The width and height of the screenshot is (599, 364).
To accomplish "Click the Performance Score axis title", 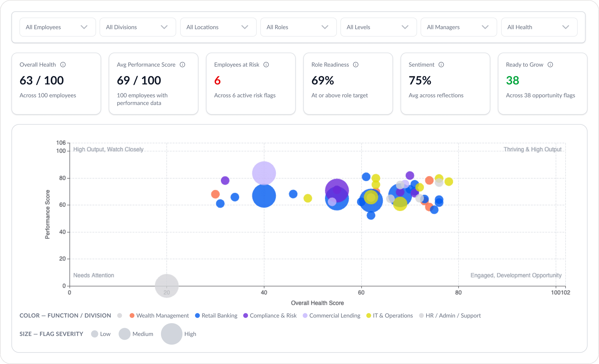I will [47, 214].
